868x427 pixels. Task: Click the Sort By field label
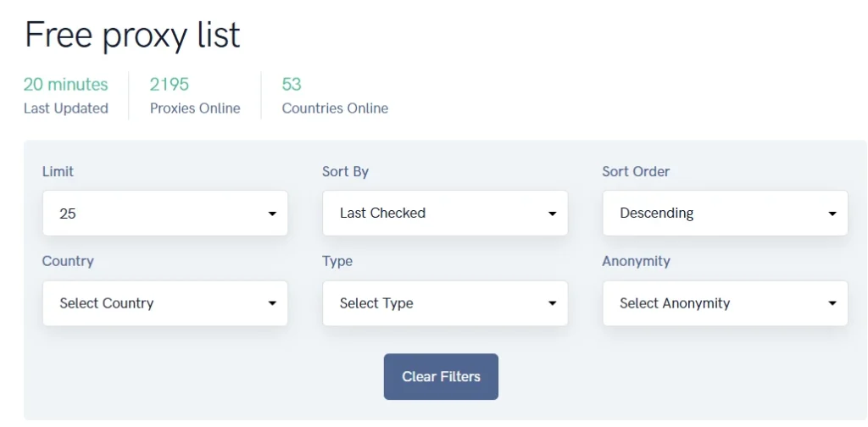coord(345,171)
